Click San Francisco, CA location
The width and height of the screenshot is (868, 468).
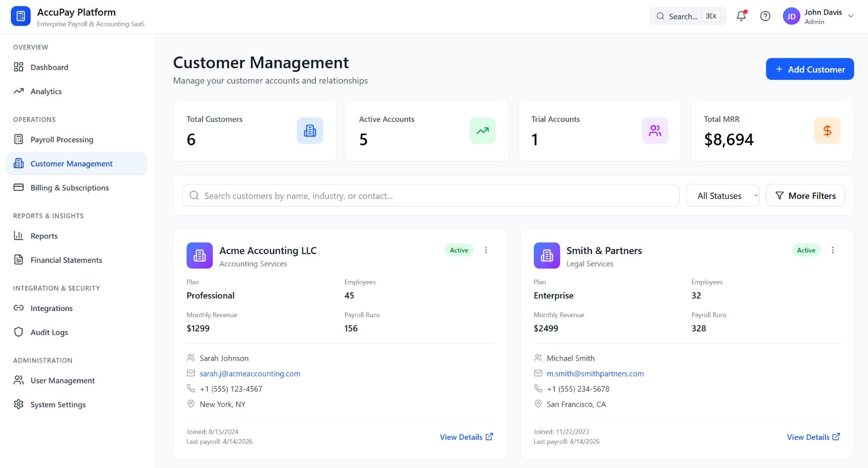(576, 404)
